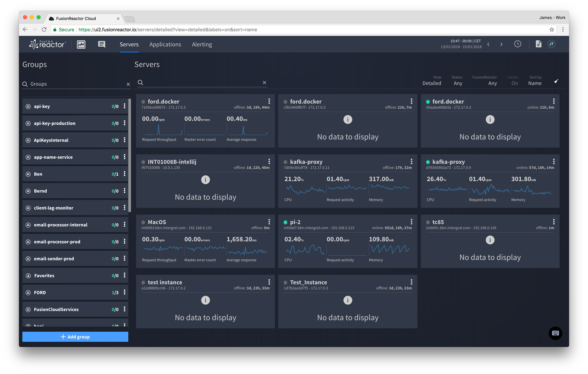Click the Servers search magnifier icon

[140, 83]
